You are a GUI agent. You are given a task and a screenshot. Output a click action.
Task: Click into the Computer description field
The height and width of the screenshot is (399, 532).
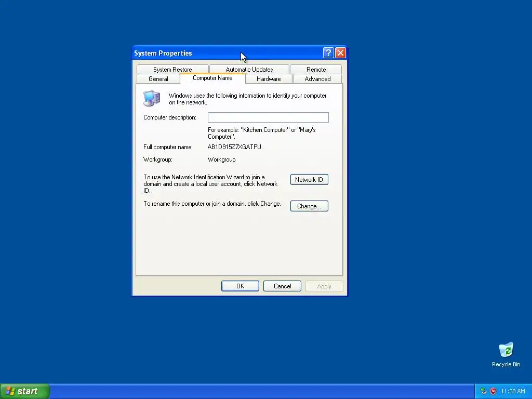coord(268,117)
